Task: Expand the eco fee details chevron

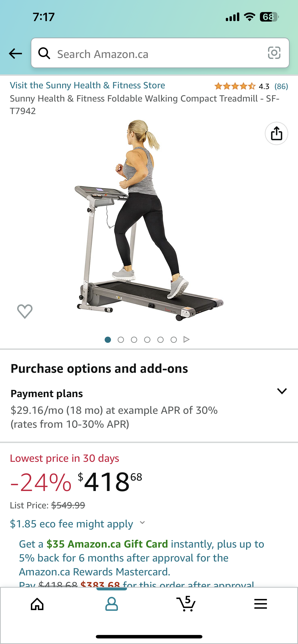Action: [x=142, y=523]
